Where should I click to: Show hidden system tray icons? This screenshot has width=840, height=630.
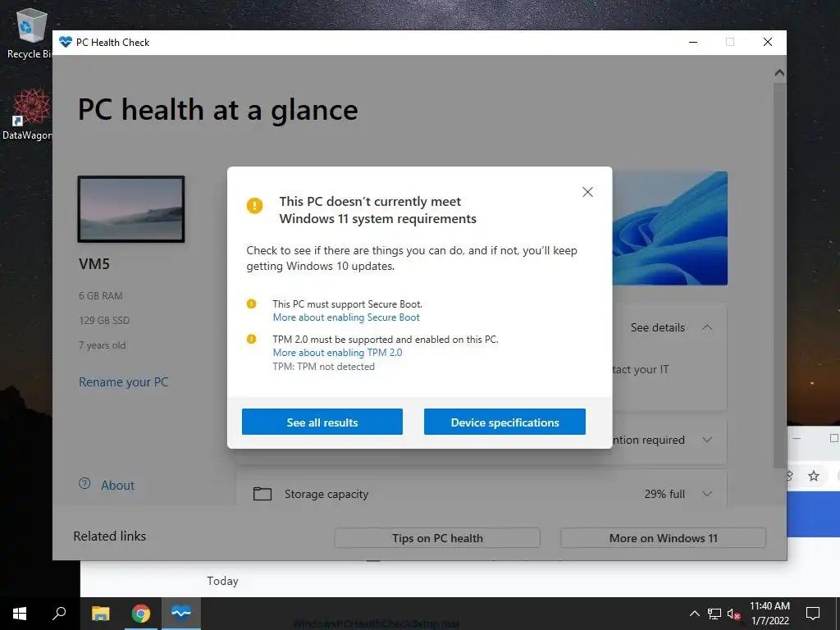[x=694, y=614]
